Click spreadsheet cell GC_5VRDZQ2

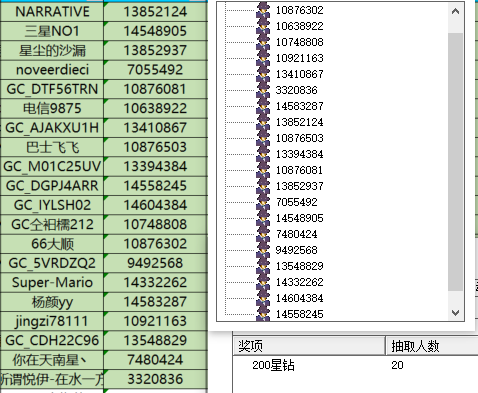point(52,263)
